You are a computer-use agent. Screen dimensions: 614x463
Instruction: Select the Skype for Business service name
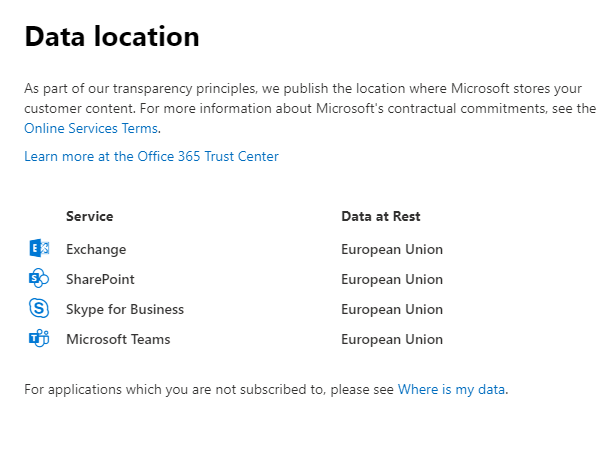coord(125,309)
